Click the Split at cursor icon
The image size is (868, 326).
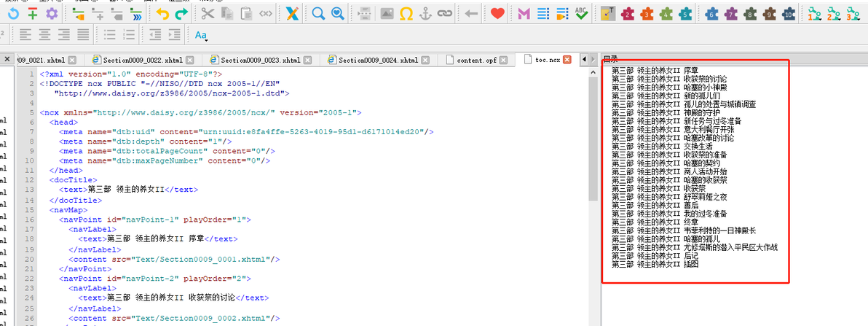click(364, 15)
